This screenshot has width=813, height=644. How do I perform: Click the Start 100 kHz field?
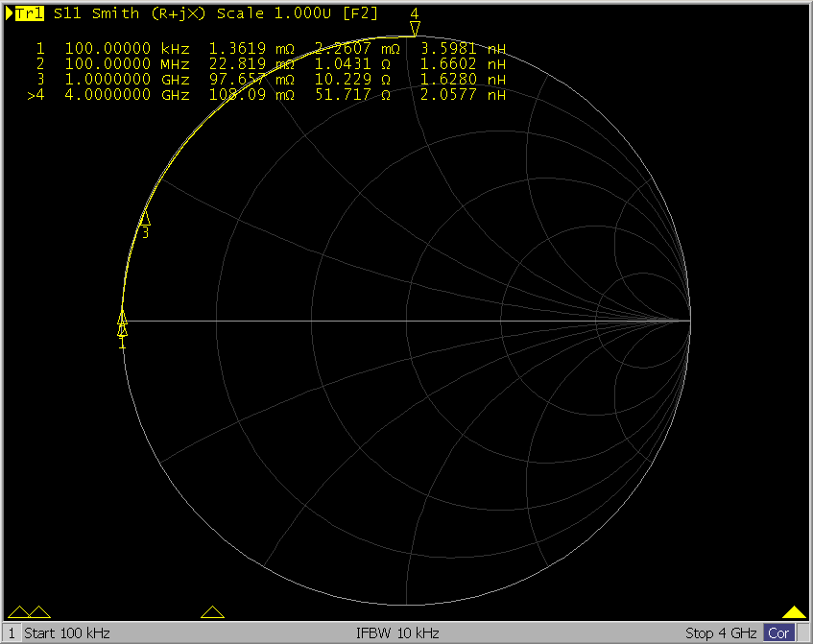click(x=67, y=633)
